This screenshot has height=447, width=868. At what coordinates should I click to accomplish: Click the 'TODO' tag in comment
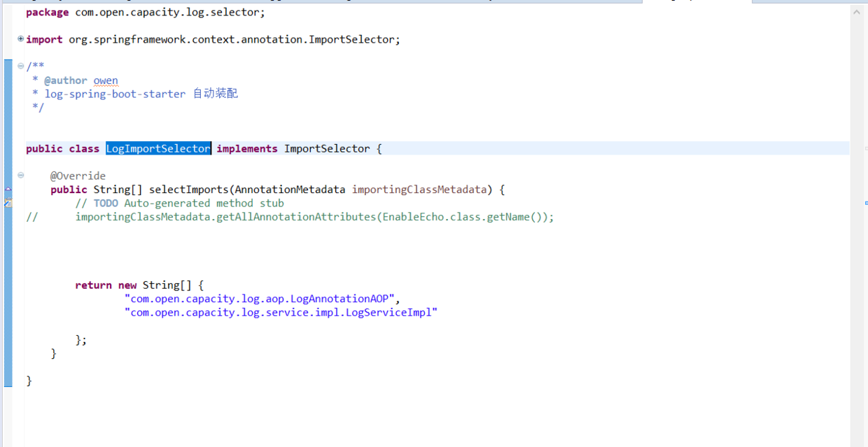pyautogui.click(x=106, y=203)
